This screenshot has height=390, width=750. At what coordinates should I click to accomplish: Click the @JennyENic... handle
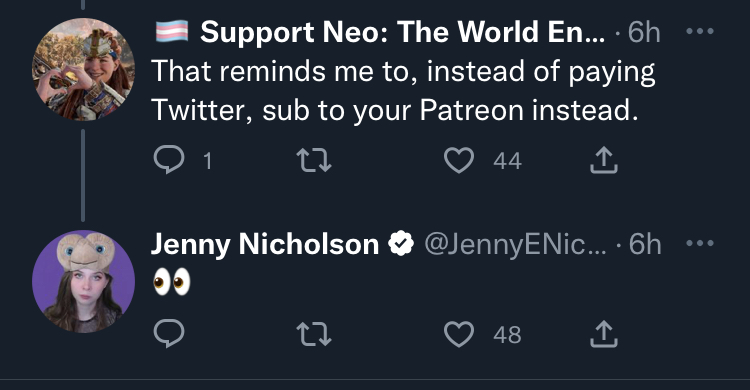coord(515,245)
